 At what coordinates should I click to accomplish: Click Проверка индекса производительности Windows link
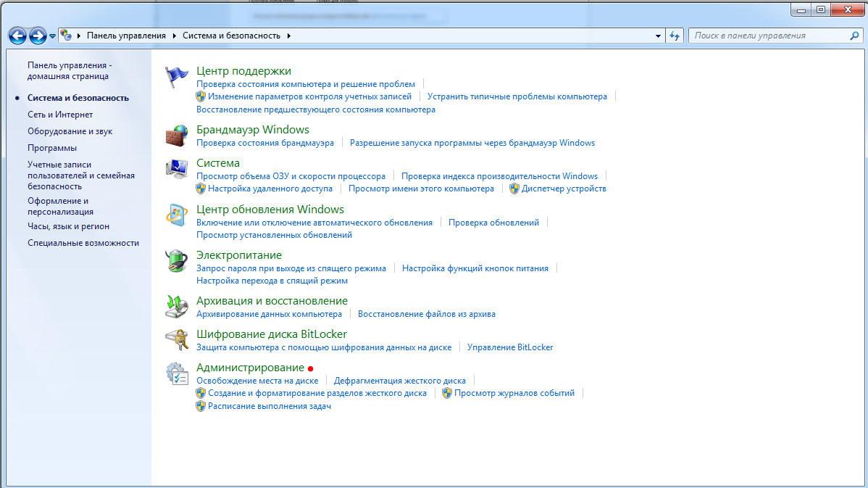click(x=499, y=176)
